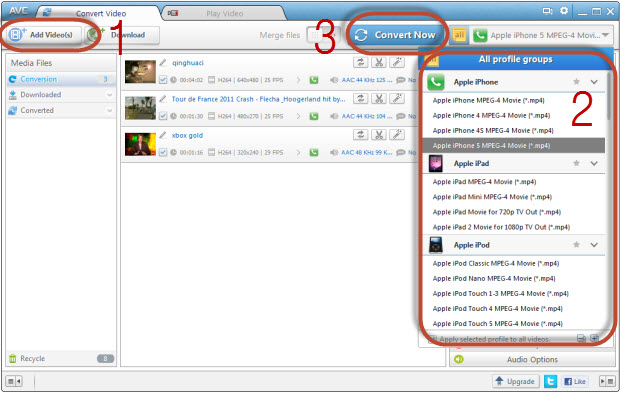
Task: Open the settings gear in title bar
Action: [564, 11]
